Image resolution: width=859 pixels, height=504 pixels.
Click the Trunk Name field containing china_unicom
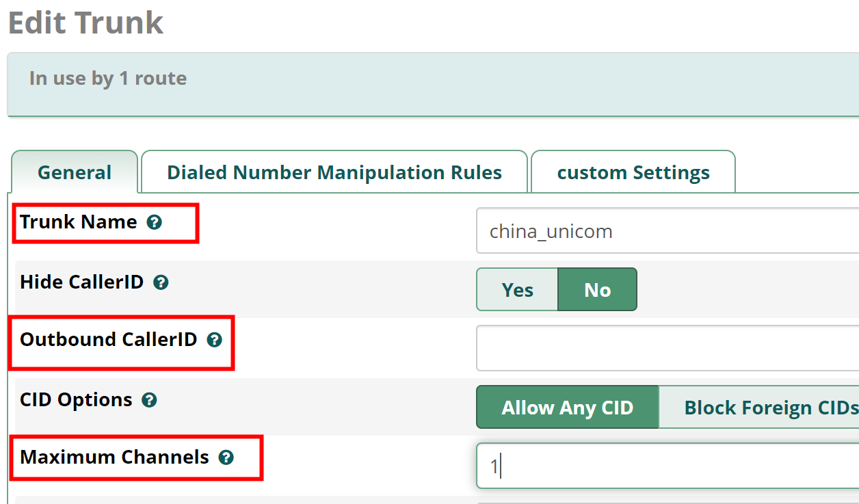668,231
